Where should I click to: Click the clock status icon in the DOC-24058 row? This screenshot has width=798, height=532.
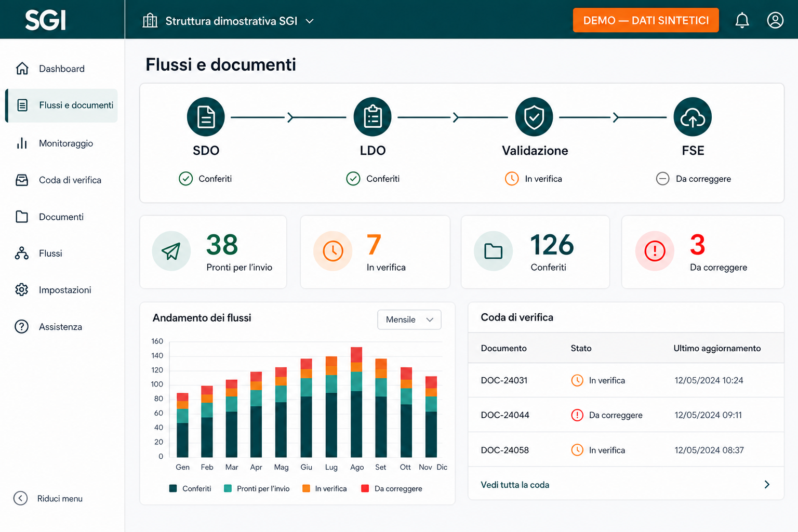pos(577,450)
